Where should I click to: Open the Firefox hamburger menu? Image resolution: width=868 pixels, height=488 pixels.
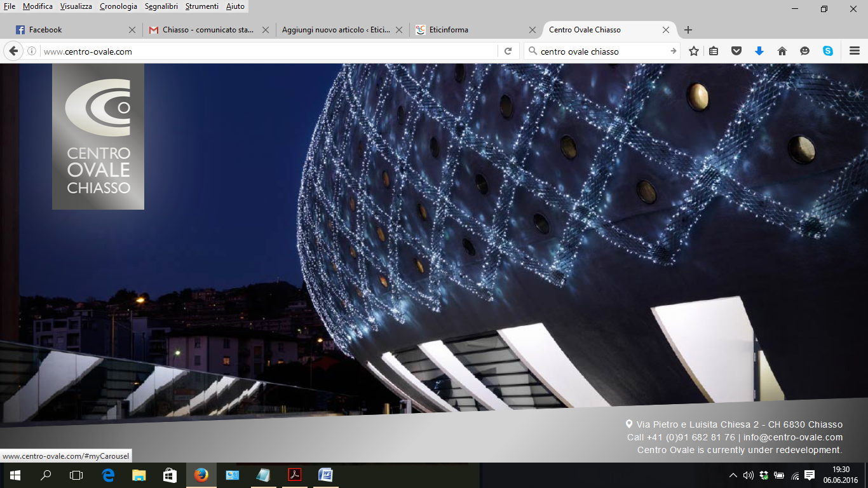(x=855, y=51)
